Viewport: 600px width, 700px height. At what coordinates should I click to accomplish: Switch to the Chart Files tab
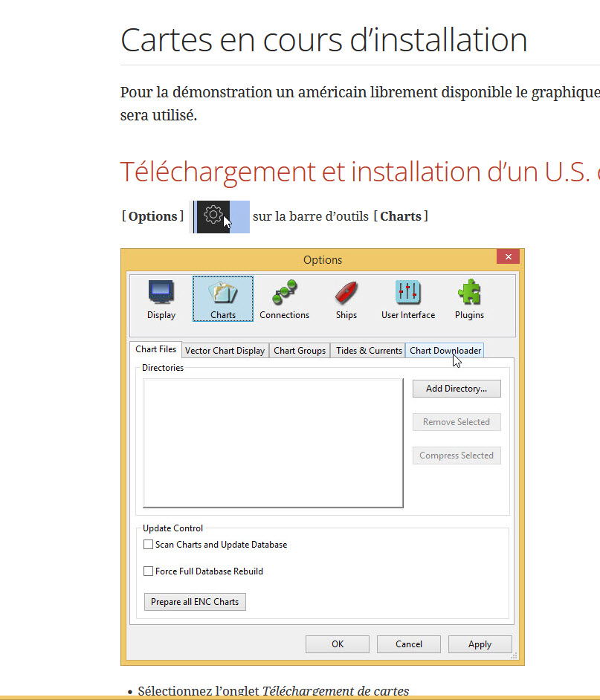coord(156,349)
